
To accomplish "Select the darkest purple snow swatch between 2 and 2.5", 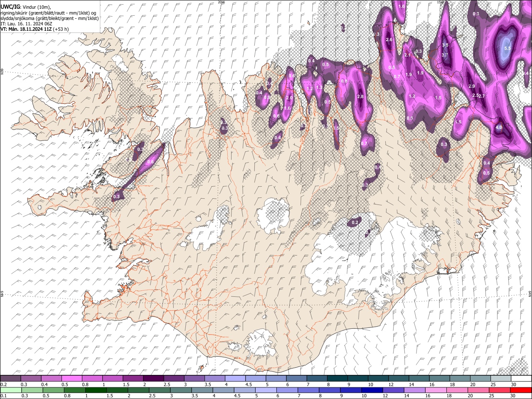I will [153, 379].
